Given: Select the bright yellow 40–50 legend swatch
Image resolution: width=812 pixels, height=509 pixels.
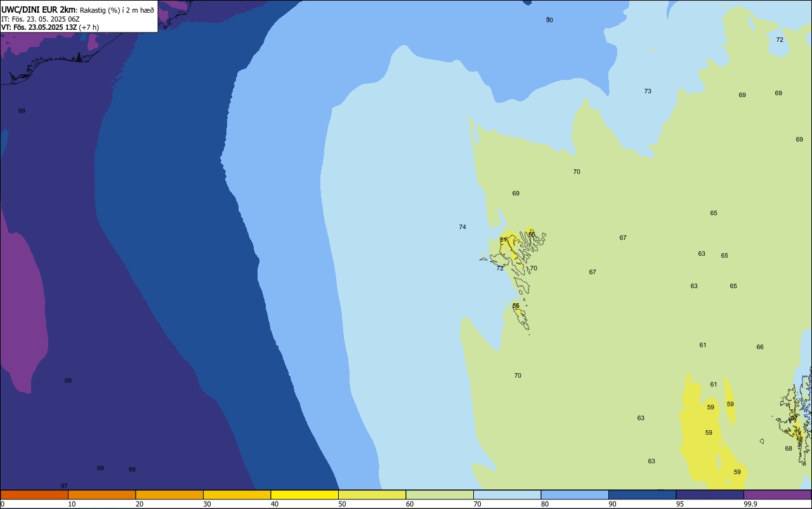Looking at the screenshot, I should [x=304, y=494].
